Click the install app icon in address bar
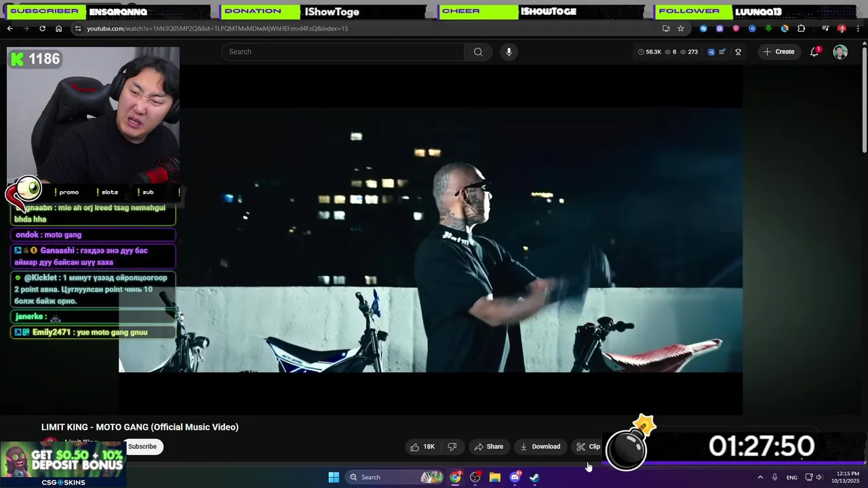 coord(666,28)
